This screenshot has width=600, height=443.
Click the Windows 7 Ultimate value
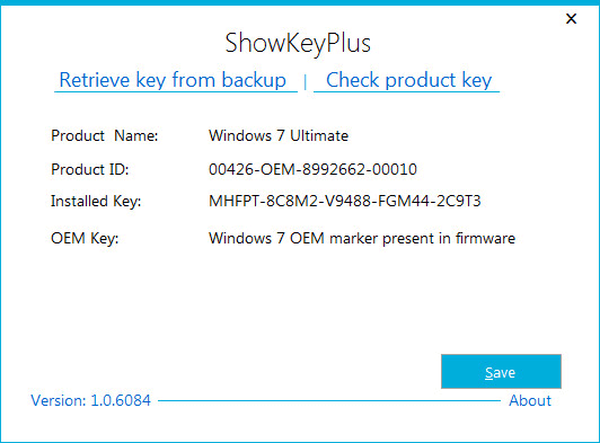click(278, 134)
